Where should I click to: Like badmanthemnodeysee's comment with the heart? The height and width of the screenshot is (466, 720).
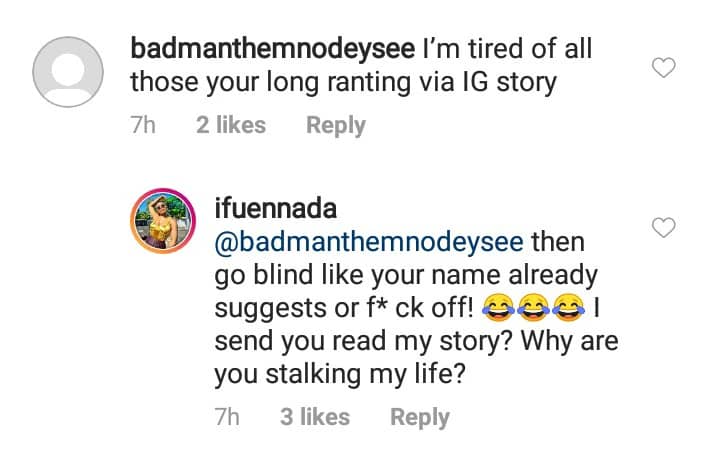pyautogui.click(x=663, y=68)
